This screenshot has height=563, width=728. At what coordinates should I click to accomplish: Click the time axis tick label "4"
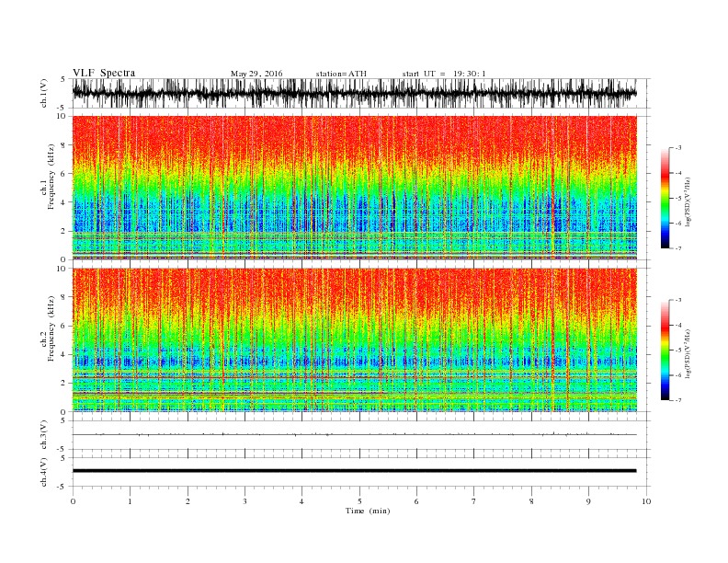tap(301, 501)
